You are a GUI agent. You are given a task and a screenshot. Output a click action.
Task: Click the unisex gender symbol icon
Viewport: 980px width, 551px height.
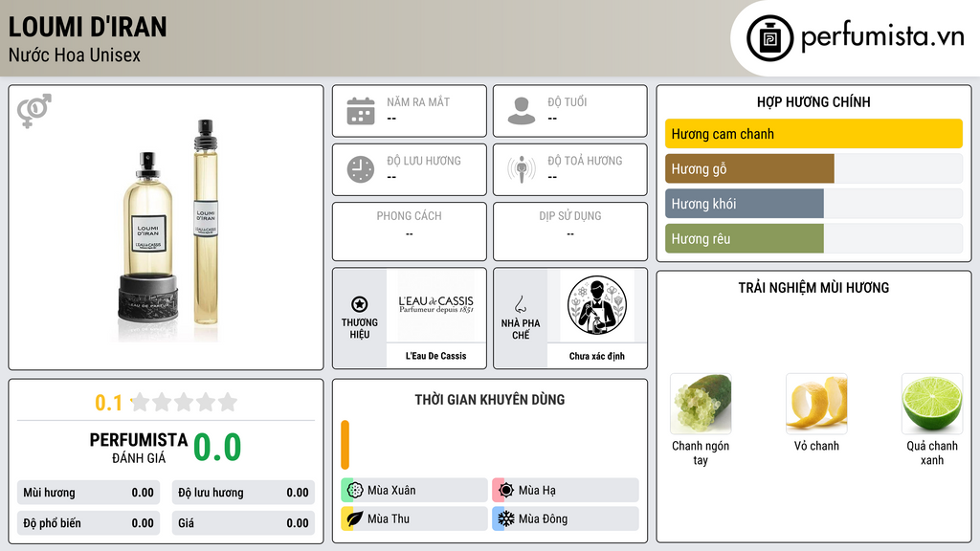[34, 111]
